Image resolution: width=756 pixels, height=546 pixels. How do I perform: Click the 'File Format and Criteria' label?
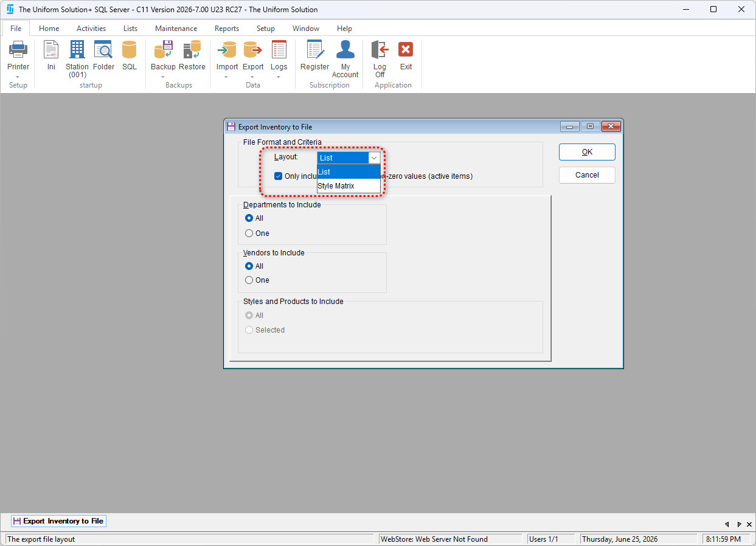pos(282,142)
